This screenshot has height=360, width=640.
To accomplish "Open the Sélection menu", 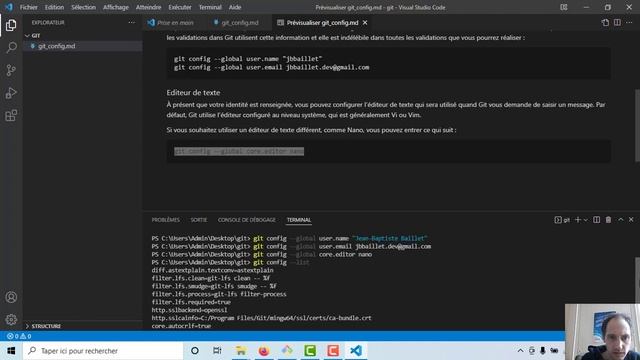I will pos(83,7).
